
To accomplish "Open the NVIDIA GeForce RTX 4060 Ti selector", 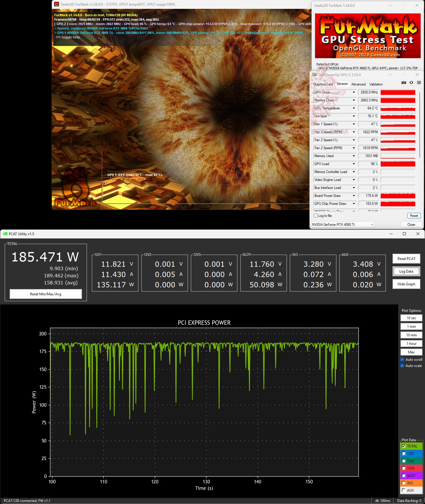I will pyautogui.click(x=343, y=225).
